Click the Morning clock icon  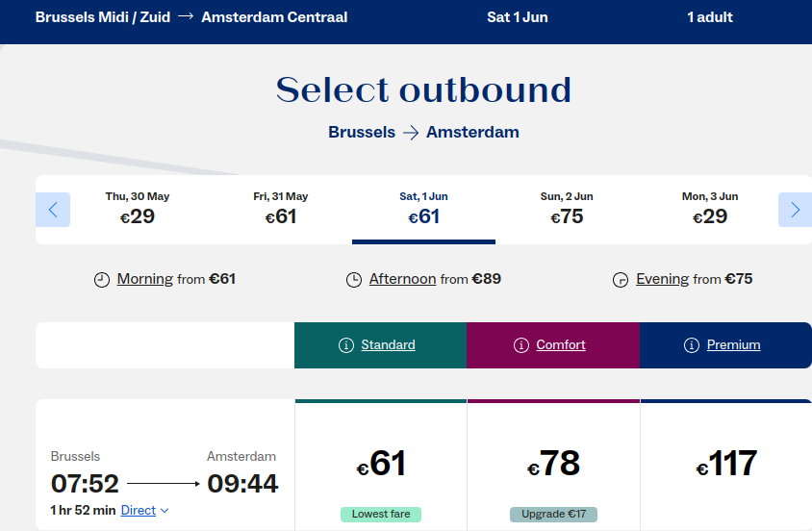pos(102,280)
